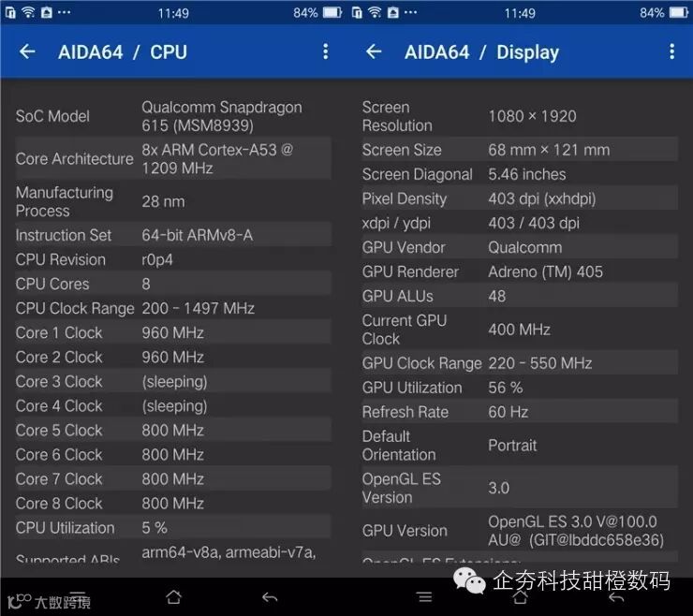Select Core 5 Clock row
The image size is (693, 616).
coord(173,430)
